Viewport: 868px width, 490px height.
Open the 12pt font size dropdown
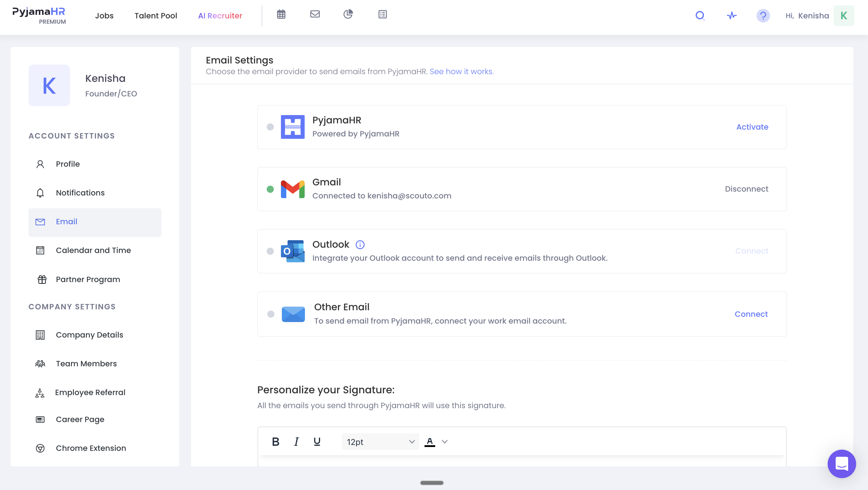[x=380, y=442]
